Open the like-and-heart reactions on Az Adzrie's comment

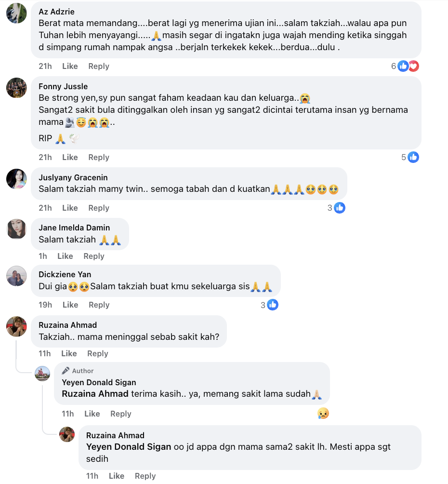[405, 66]
